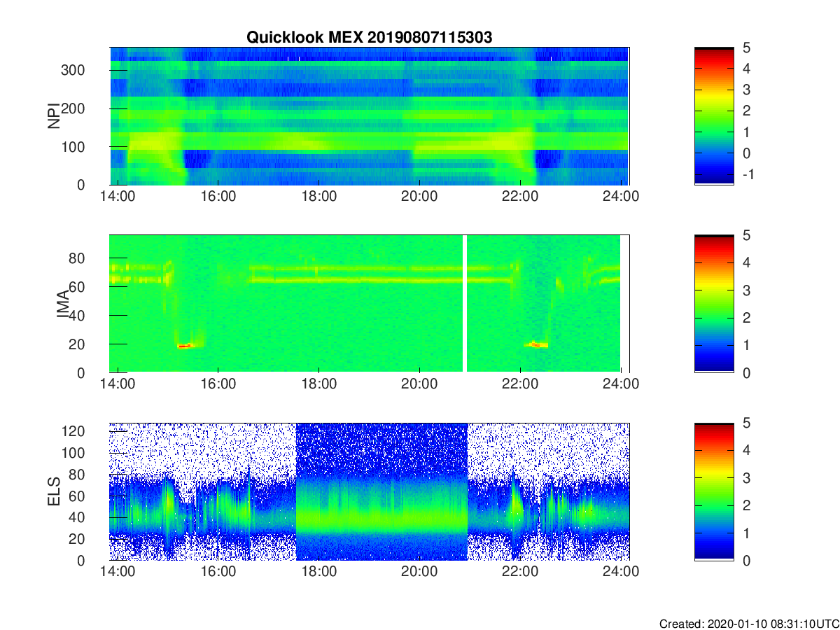Click the 0 label on IMA colorbar

click(x=745, y=372)
